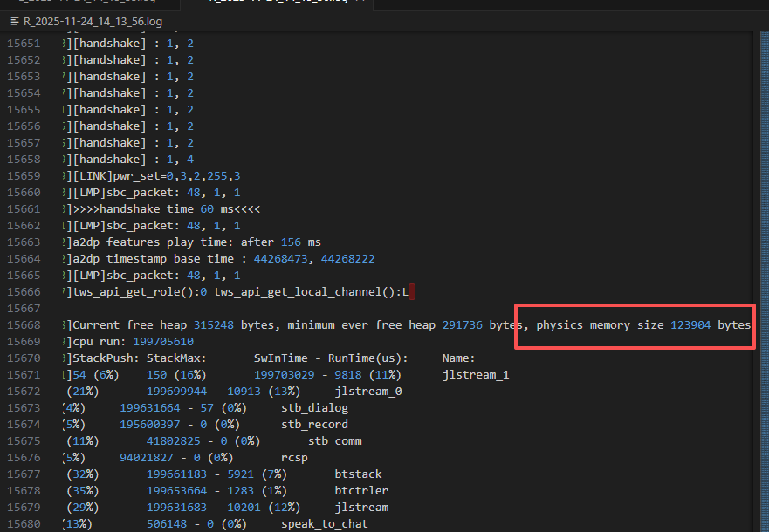
Task: Click the free heap value 315248
Action: (213, 325)
